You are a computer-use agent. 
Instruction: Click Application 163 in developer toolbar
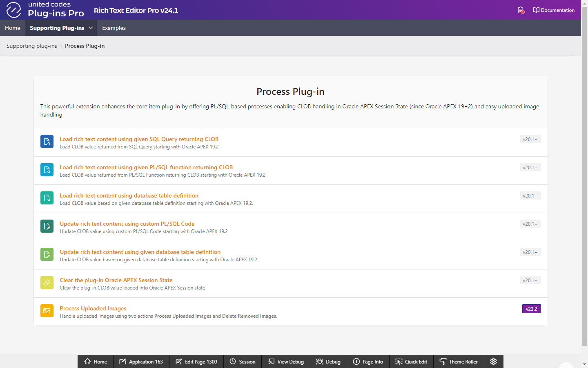coord(141,361)
